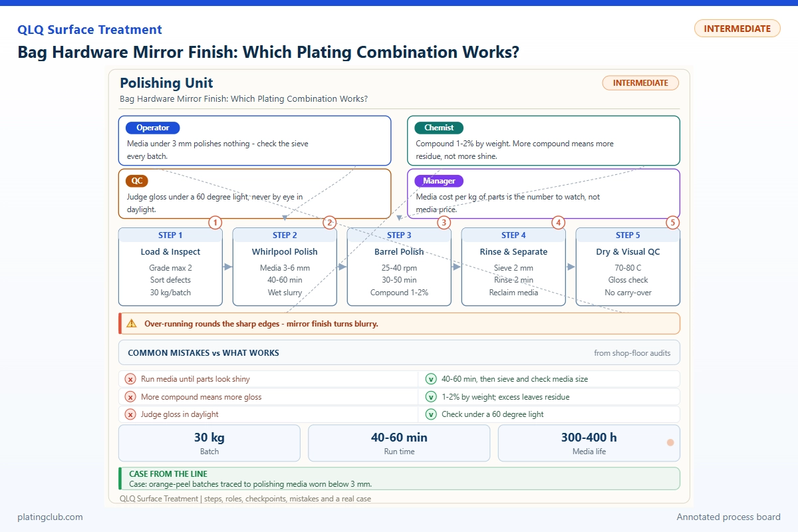Image resolution: width=798 pixels, height=532 pixels.
Task: Click the orange dot in Media life tile
Action: (x=670, y=443)
